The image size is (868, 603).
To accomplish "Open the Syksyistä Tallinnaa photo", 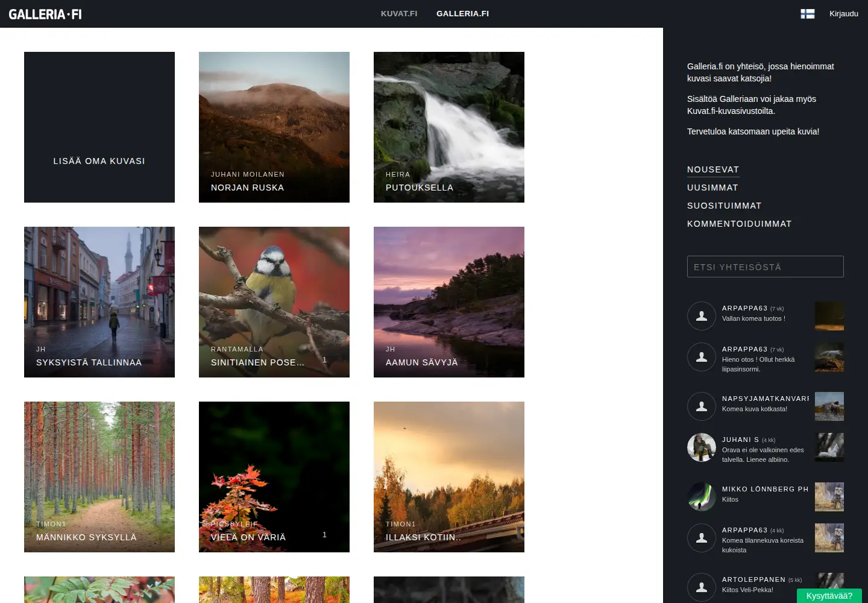I will point(99,302).
